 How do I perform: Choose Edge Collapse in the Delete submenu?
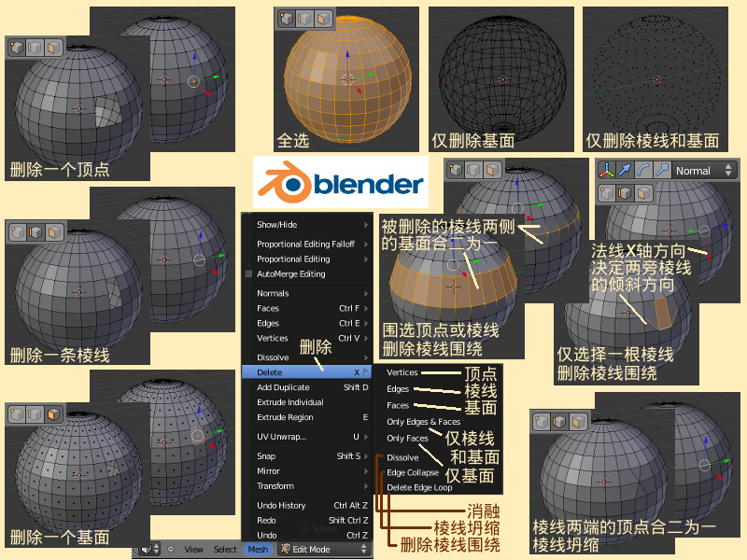pos(413,472)
